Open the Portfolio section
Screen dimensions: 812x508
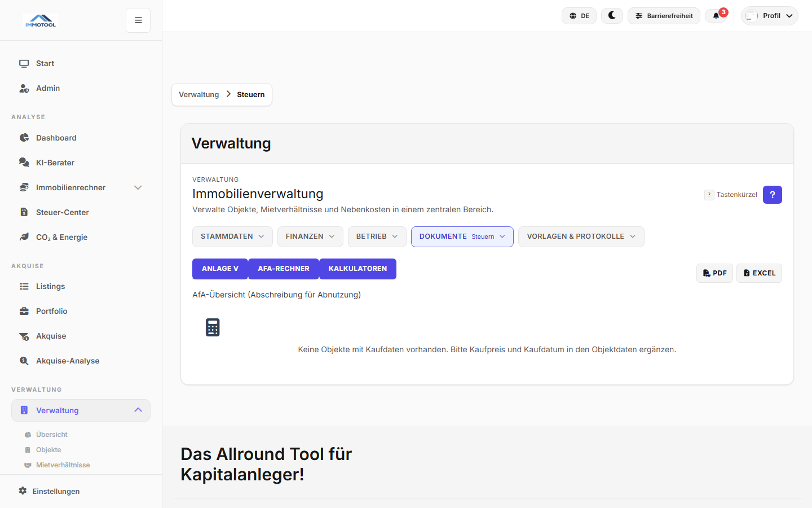click(51, 311)
